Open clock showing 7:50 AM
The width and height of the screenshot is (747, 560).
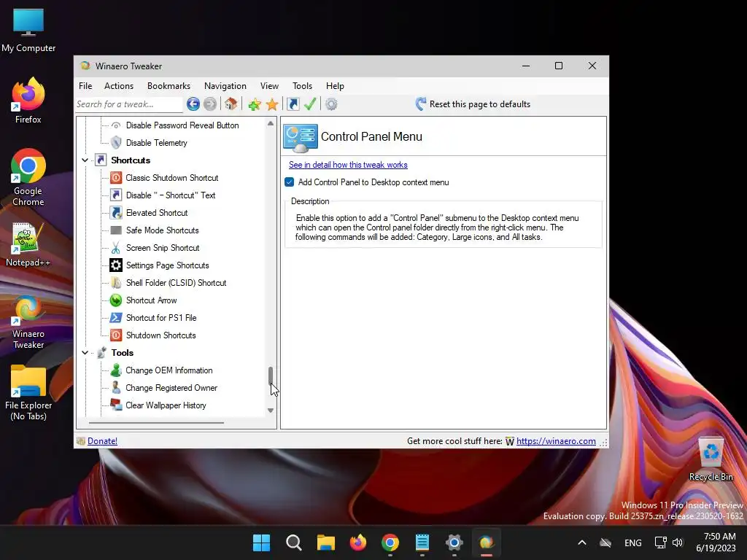(716, 542)
